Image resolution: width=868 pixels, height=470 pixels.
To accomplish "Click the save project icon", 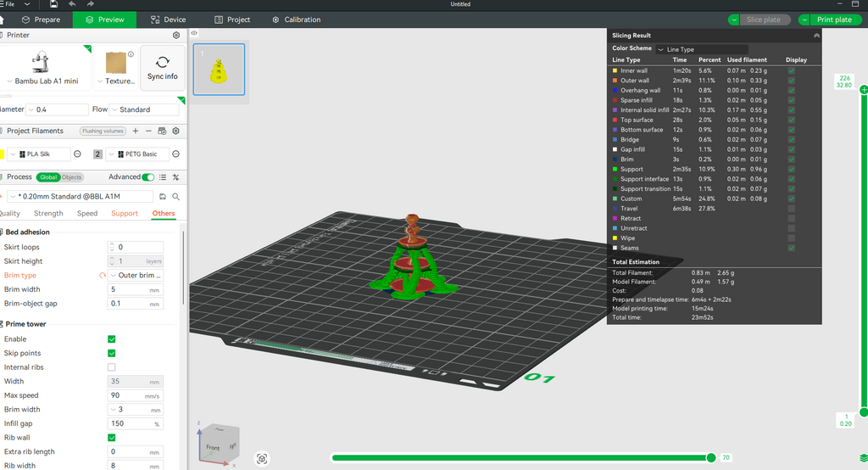I will [x=53, y=4].
